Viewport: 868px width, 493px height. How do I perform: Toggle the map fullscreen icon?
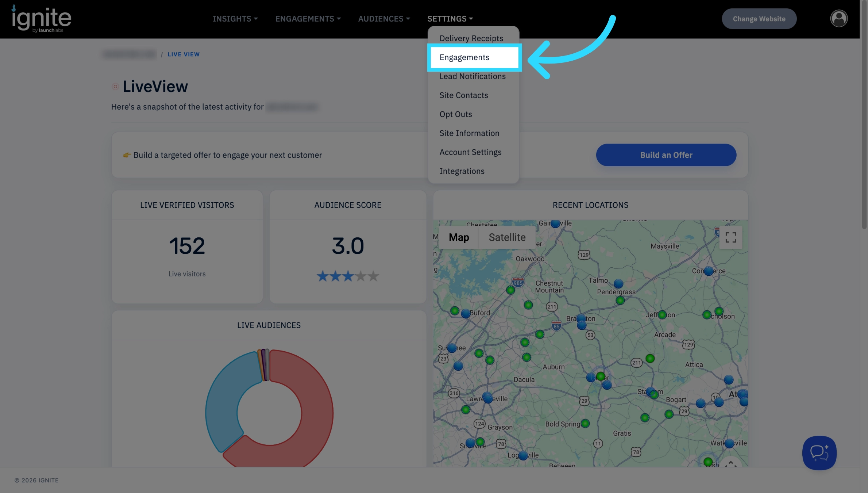click(x=730, y=237)
